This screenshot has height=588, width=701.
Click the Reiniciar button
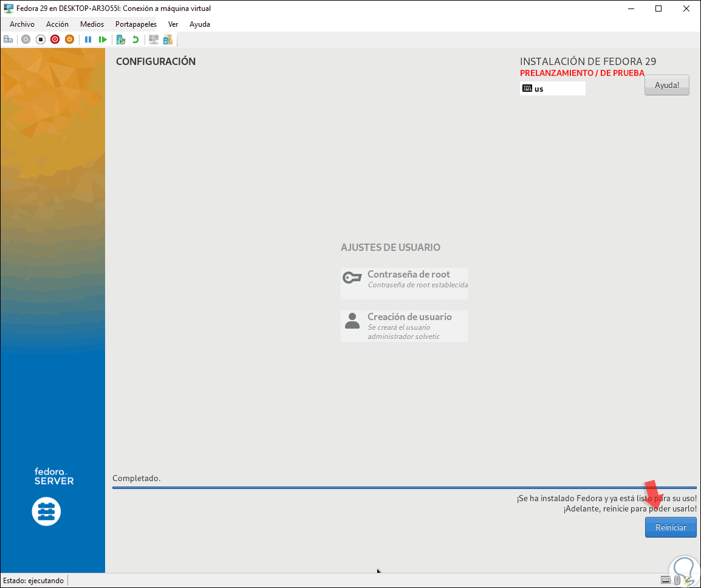pos(671,527)
